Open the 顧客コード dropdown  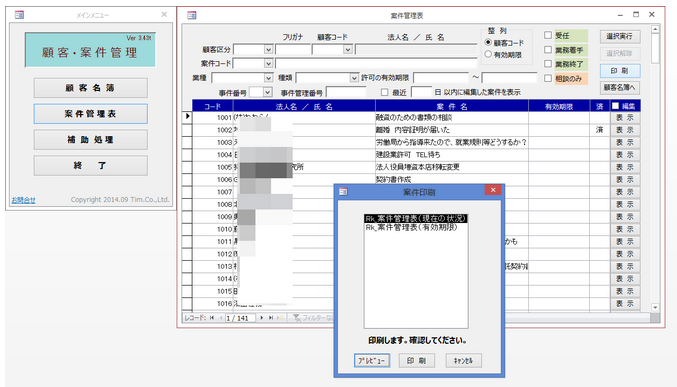pyautogui.click(x=348, y=50)
